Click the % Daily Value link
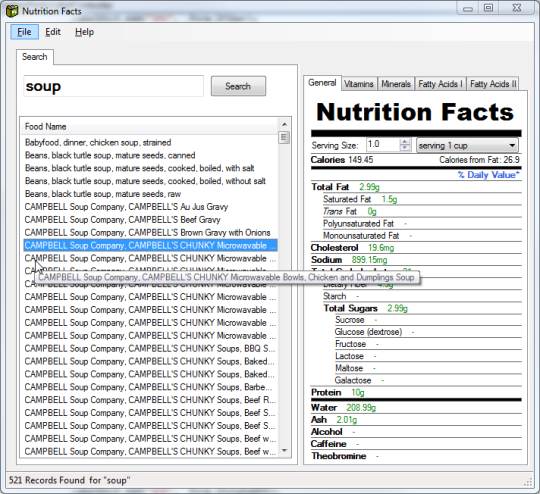540x494 pixels. coord(488,175)
